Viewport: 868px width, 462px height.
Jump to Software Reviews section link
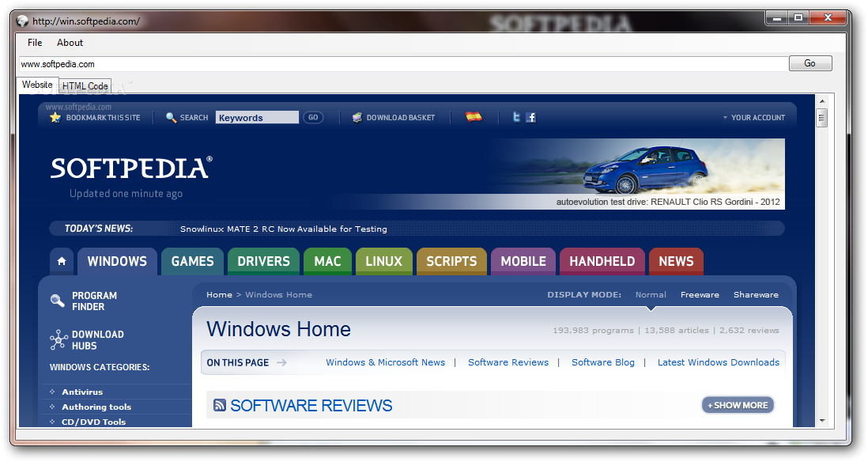[x=508, y=362]
